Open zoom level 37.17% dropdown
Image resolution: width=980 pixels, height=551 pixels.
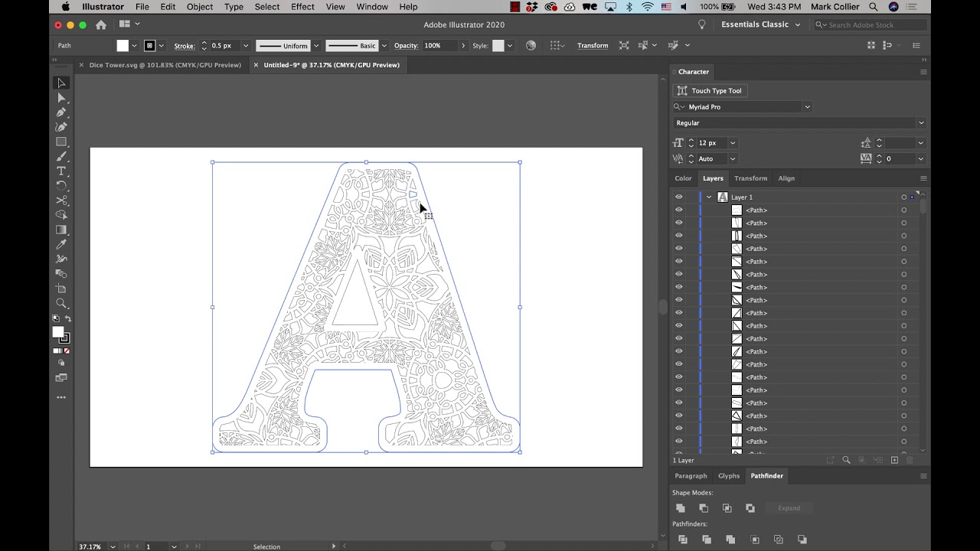(x=113, y=546)
